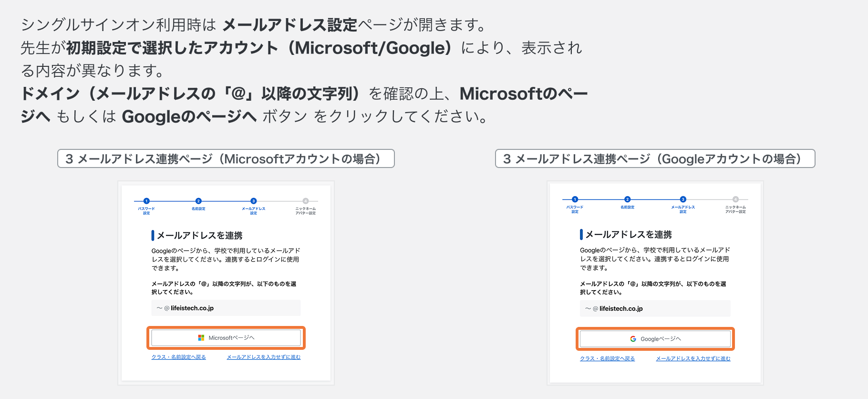Click step 1 circle in Microsoft account example
Viewport: 868px width, 399px height.
point(146,201)
